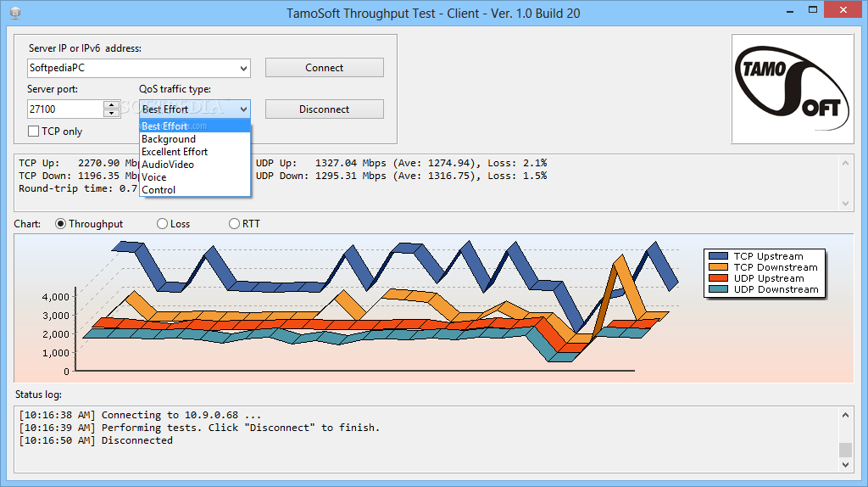The image size is (868, 487).
Task: Click the UDP Down 1295.31 Mbps result line
Action: 401,176
